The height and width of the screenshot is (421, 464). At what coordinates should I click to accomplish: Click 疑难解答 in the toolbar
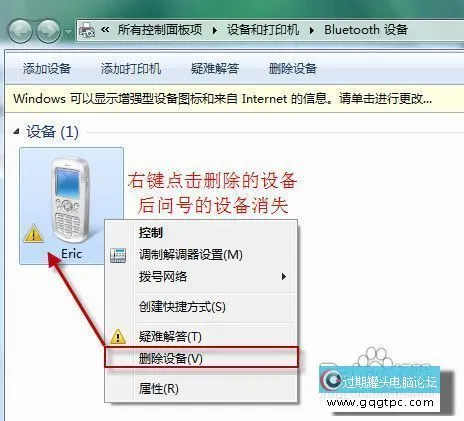click(x=215, y=69)
